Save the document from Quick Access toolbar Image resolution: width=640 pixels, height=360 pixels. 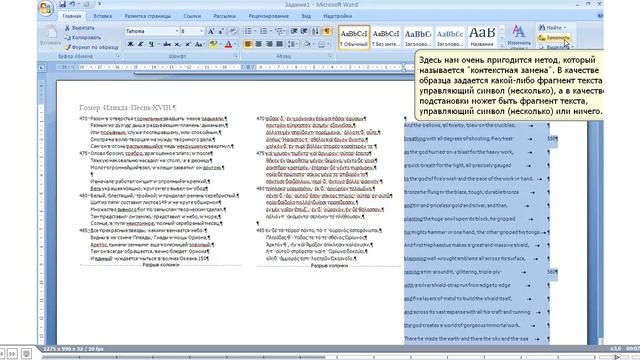(x=62, y=4)
